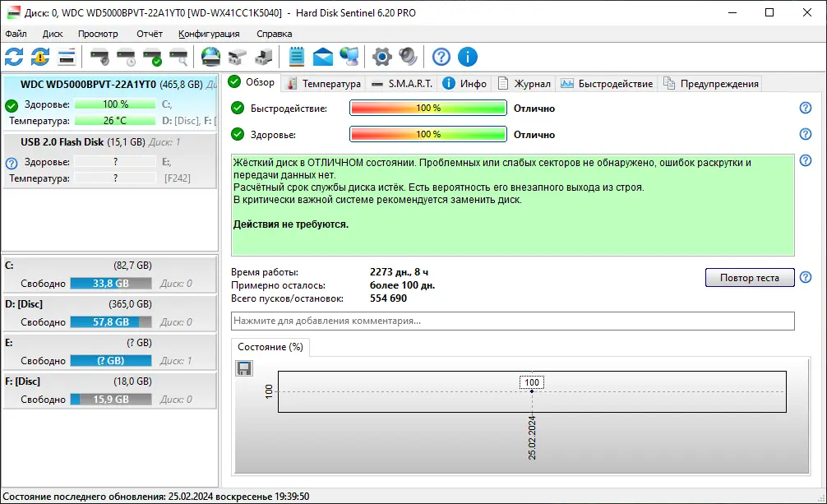
Task: Open the email report envelope icon
Action: point(322,57)
